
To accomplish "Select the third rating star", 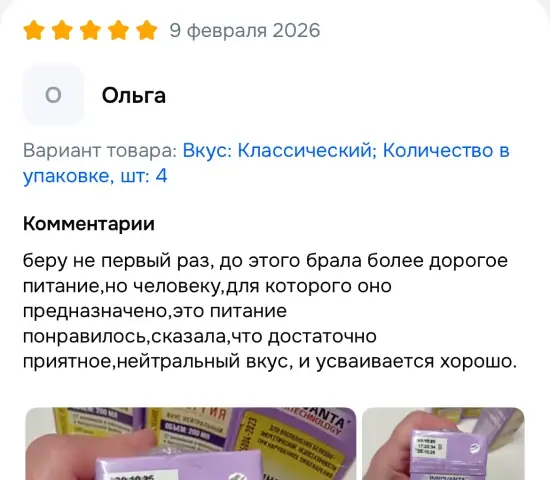I will pos(90,30).
